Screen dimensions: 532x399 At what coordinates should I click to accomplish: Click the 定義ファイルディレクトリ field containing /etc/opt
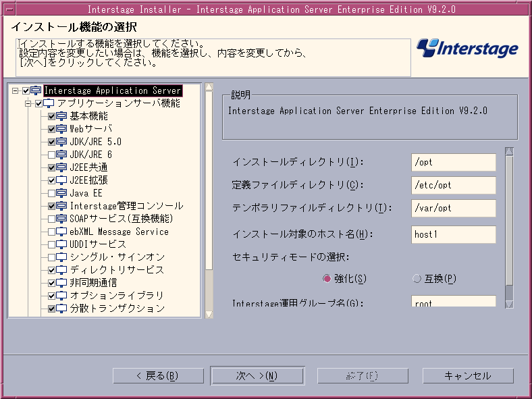click(x=454, y=185)
